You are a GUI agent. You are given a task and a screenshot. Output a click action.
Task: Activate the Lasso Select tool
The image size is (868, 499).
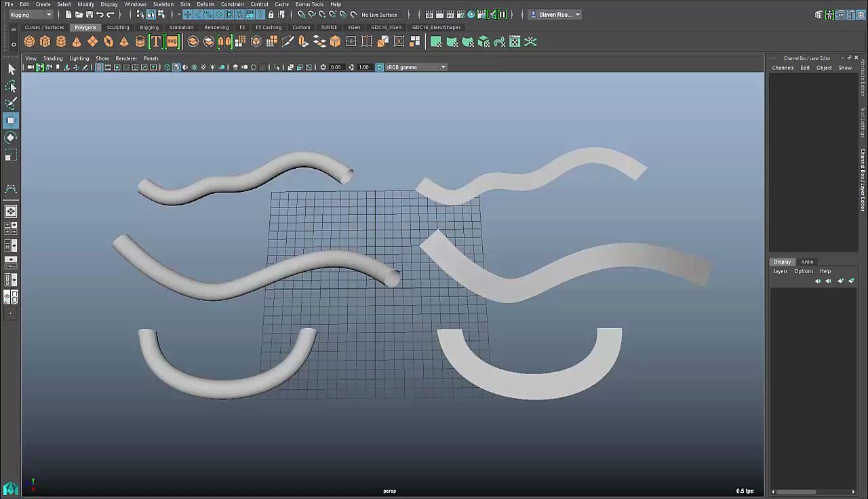(11, 86)
